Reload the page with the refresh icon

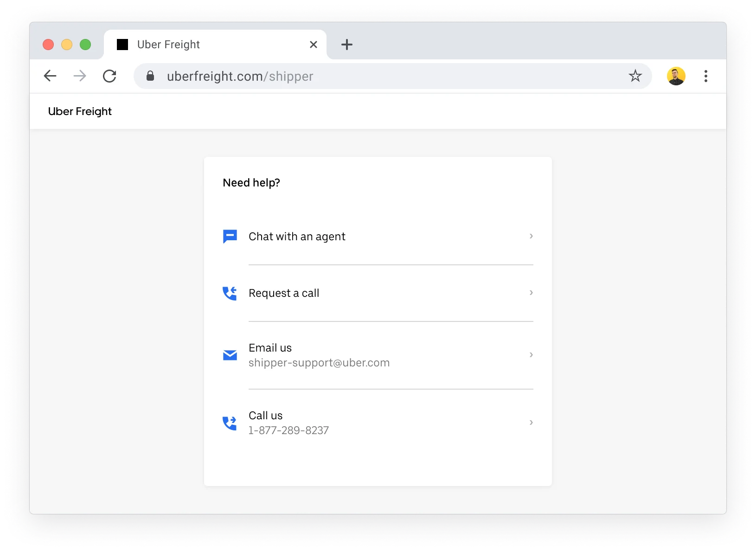click(x=109, y=76)
